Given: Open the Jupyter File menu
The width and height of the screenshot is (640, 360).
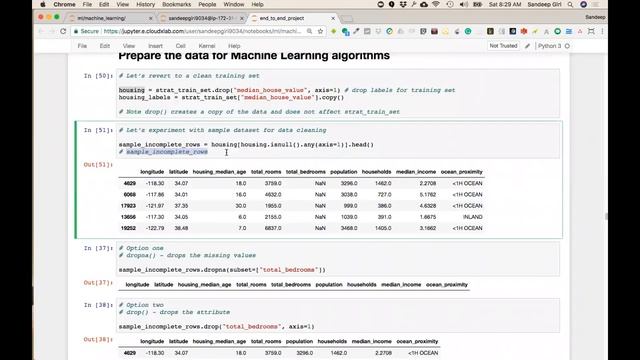Looking at the screenshot, I should (82, 46).
